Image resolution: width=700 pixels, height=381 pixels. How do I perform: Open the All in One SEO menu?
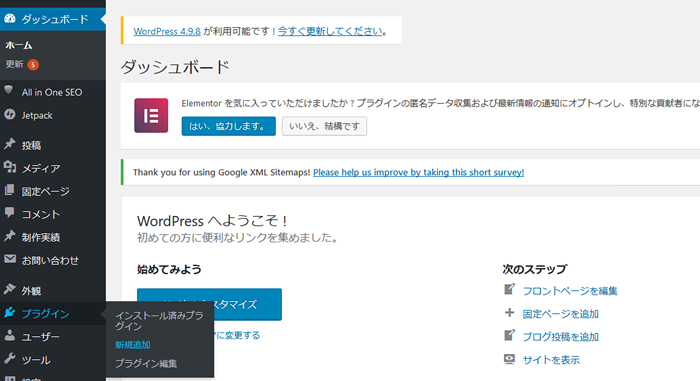point(53,92)
